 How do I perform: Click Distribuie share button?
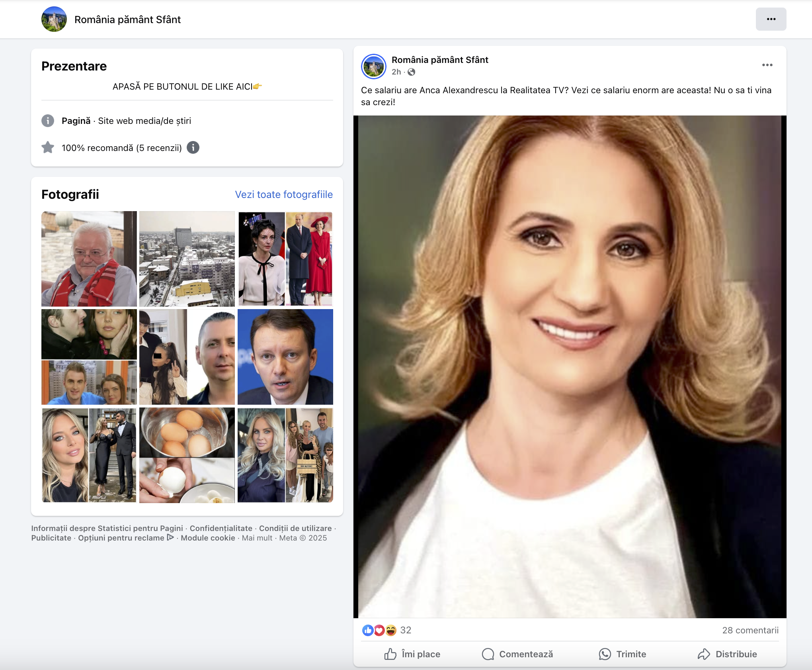(x=728, y=654)
